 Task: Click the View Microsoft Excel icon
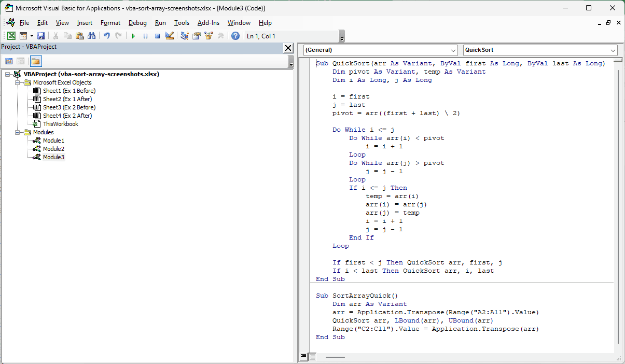11,36
